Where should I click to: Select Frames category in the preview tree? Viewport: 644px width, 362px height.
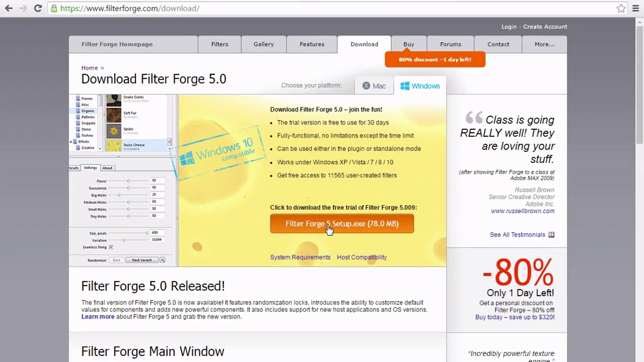click(87, 99)
